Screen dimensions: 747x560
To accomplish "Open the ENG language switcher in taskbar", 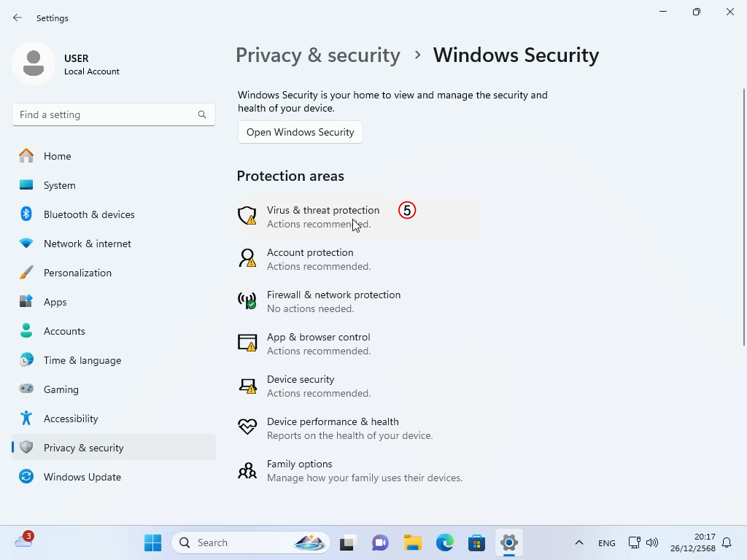I will point(606,543).
